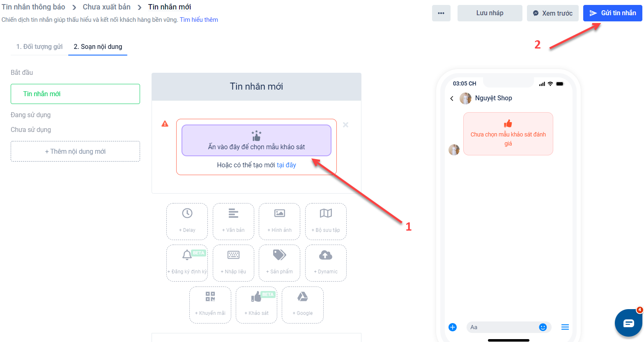Open the live chat support bubble

[x=628, y=323]
